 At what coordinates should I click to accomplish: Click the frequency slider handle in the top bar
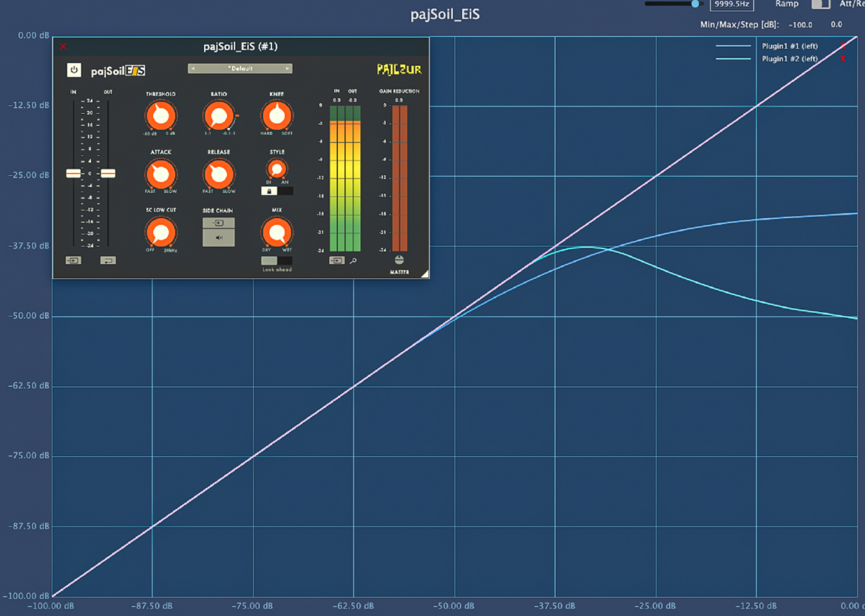(695, 4)
